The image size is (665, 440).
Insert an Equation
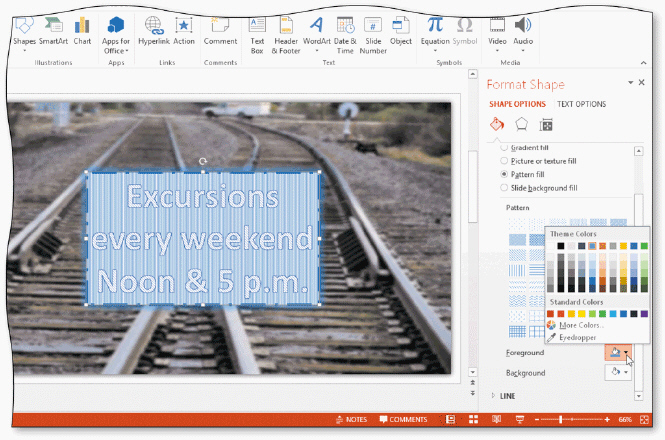click(435, 34)
